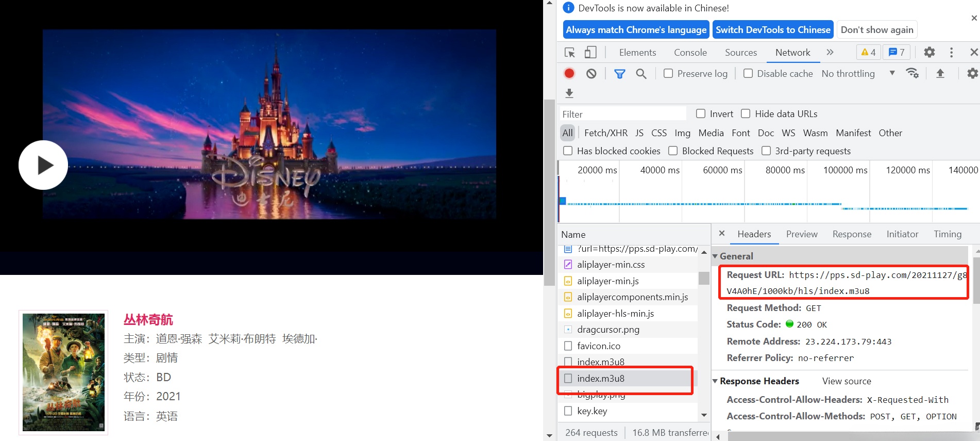Open the DevTools three-dot customize menu
The width and height of the screenshot is (980, 441).
[x=951, y=53]
